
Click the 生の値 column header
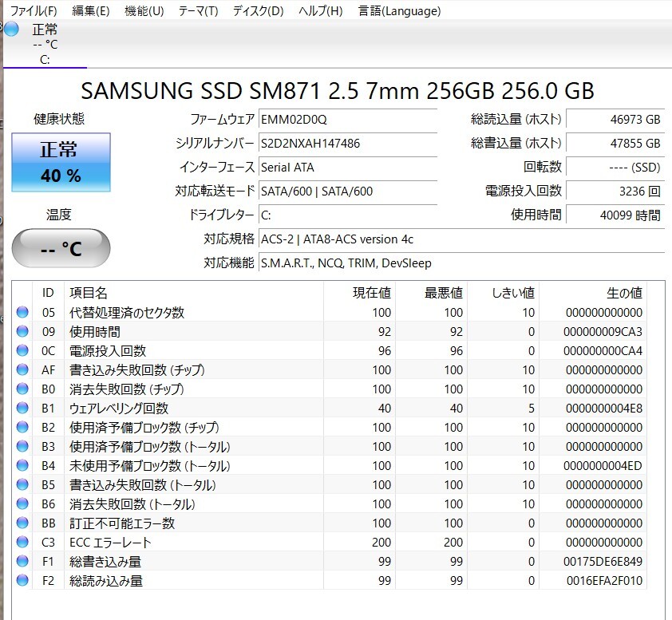[593, 293]
